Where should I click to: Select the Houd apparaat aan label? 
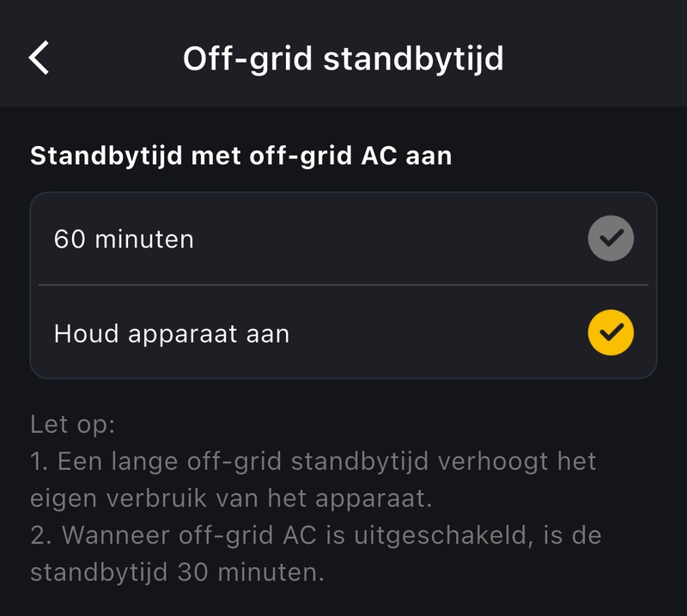click(172, 333)
